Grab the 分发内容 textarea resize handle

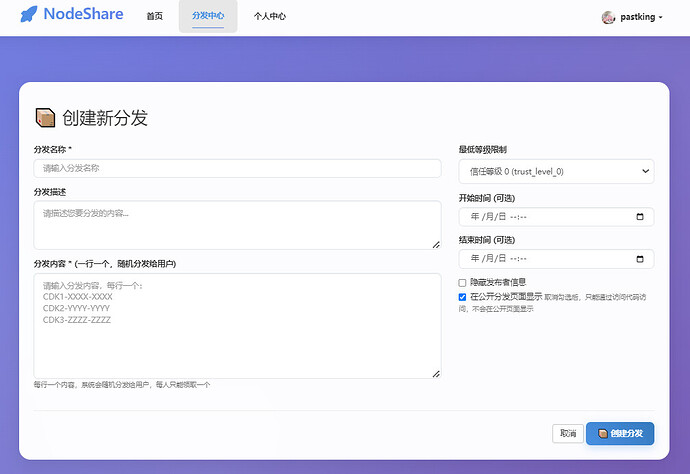(x=436, y=374)
